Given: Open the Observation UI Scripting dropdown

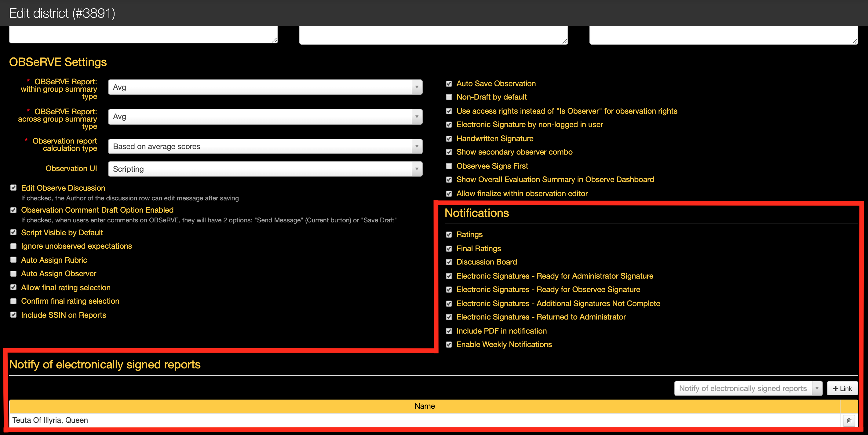Looking at the screenshot, I should click(x=265, y=169).
